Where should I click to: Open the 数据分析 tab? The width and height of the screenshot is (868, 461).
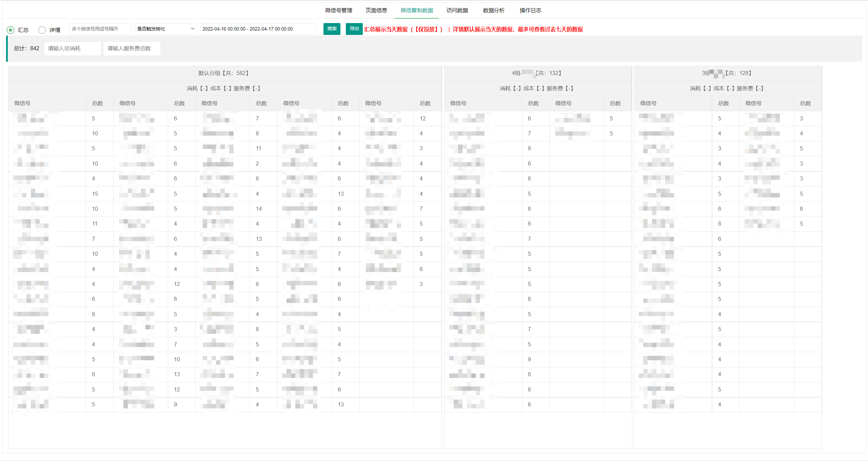click(x=493, y=10)
